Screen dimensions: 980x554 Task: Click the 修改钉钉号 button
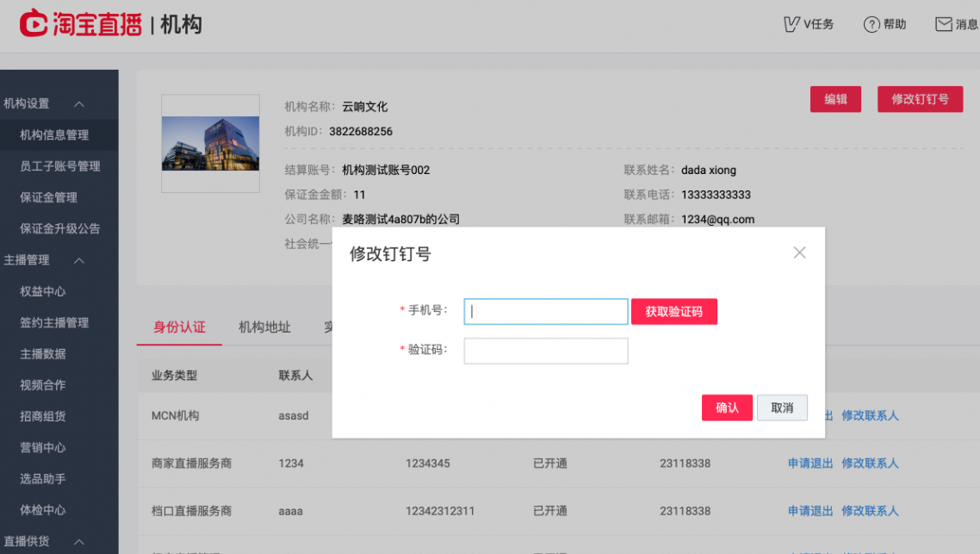(x=920, y=99)
